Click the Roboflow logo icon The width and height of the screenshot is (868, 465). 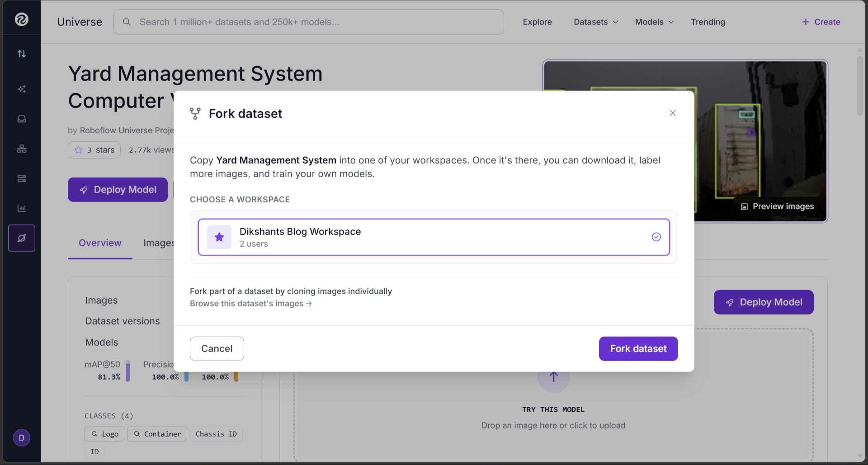[x=22, y=19]
